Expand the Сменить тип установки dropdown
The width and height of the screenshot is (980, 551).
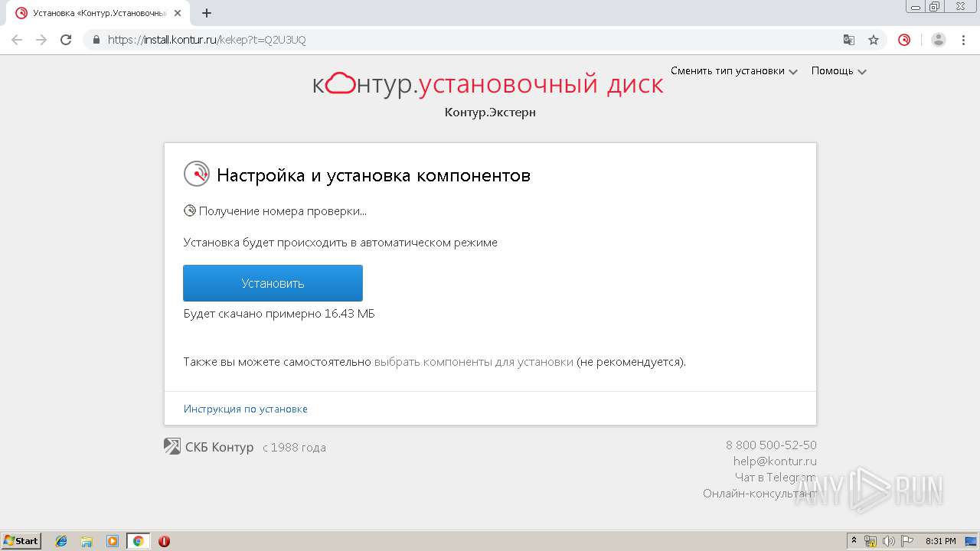[733, 71]
